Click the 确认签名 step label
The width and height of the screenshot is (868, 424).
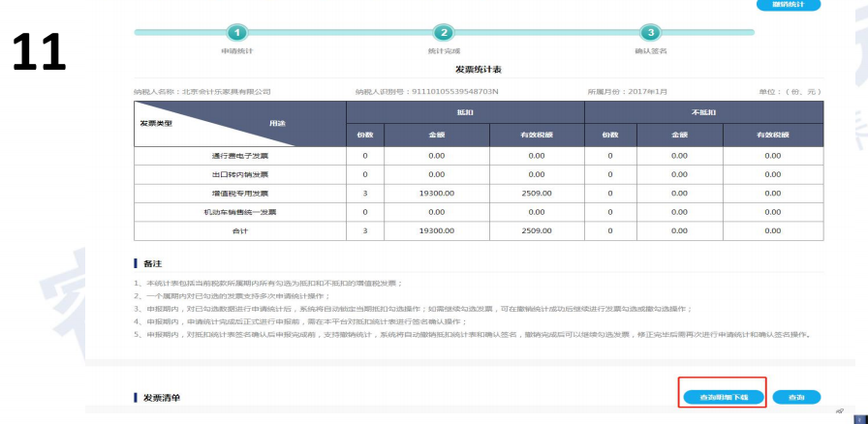pyautogui.click(x=650, y=51)
